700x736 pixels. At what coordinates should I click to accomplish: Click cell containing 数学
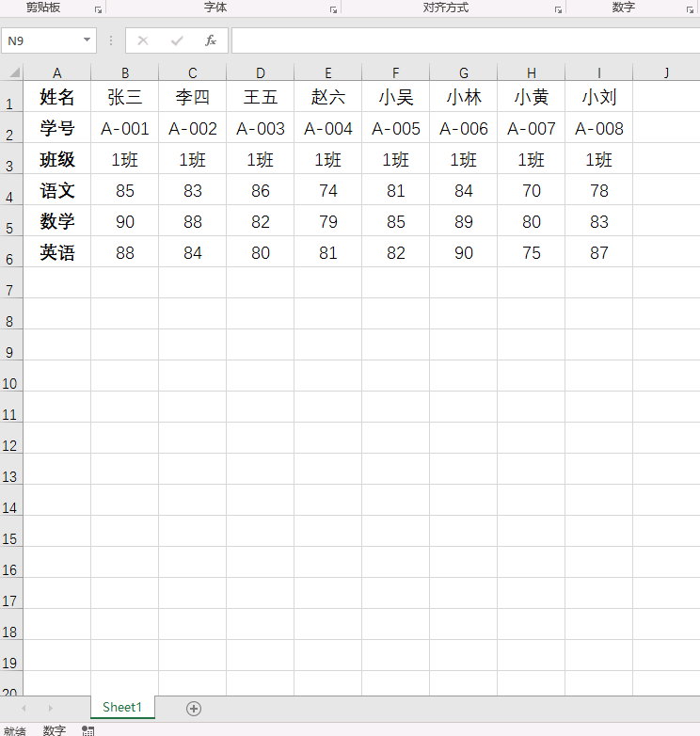57,220
